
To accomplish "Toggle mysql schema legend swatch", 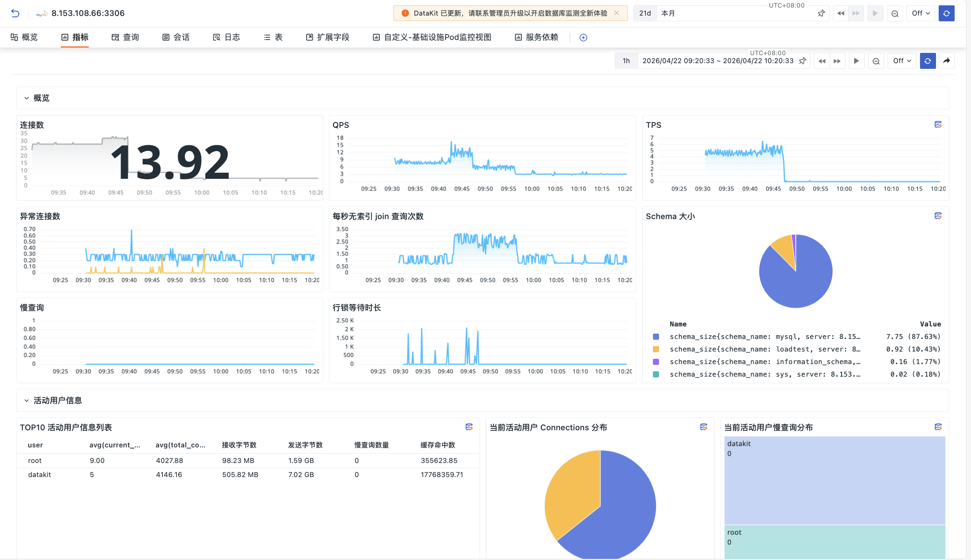I will [656, 337].
